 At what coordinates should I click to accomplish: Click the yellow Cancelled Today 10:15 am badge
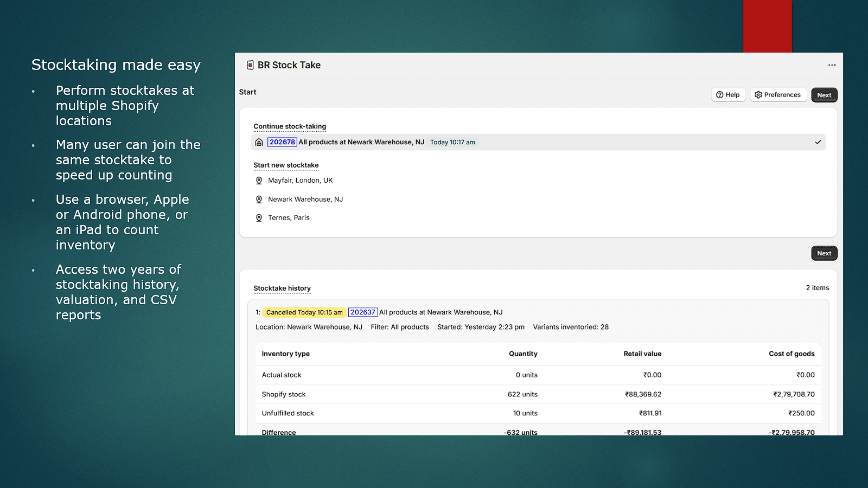click(x=304, y=312)
